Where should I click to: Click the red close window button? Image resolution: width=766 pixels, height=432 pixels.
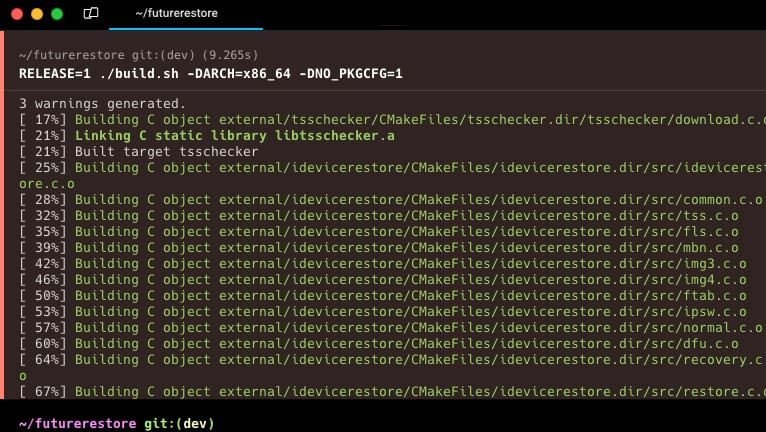click(17, 14)
